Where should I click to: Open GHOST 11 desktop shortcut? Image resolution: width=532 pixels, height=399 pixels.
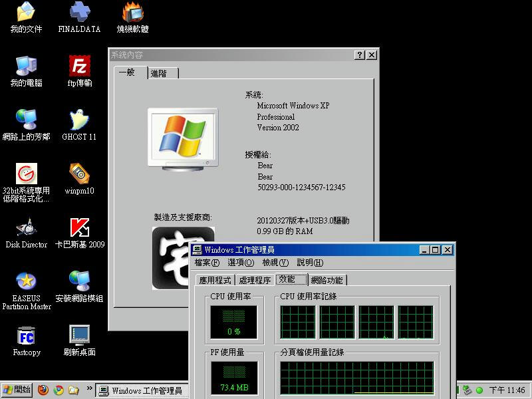coord(79,120)
